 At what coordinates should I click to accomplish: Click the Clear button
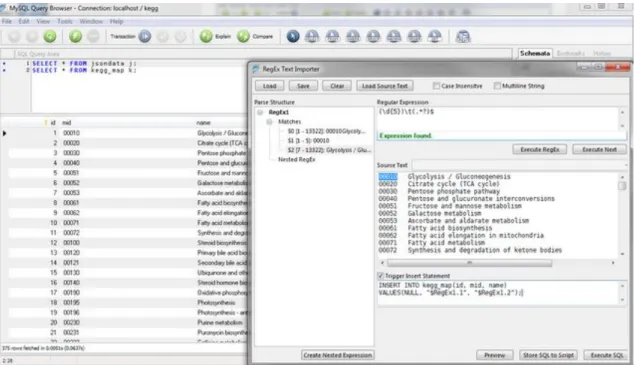tap(337, 86)
